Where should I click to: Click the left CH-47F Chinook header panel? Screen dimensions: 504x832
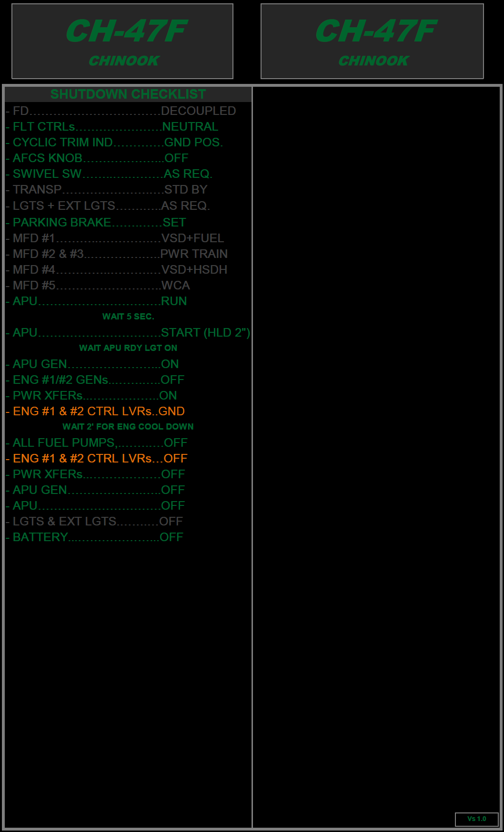[x=122, y=41]
